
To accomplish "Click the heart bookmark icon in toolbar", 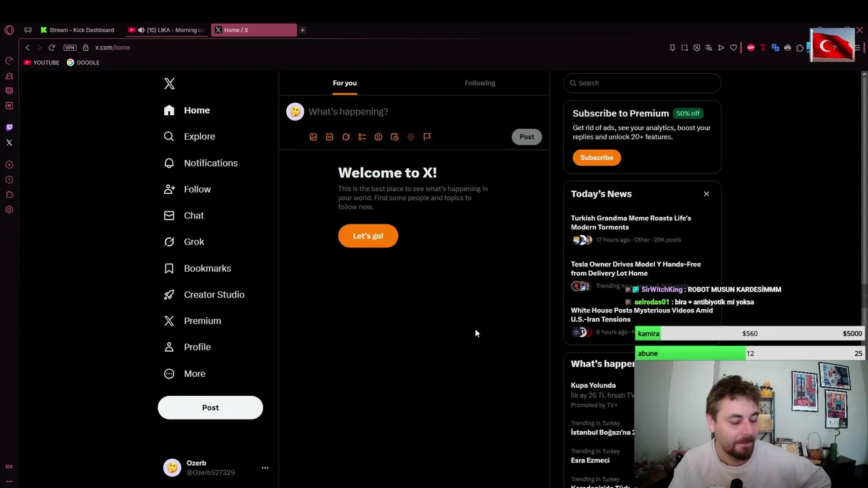I will 733,47.
